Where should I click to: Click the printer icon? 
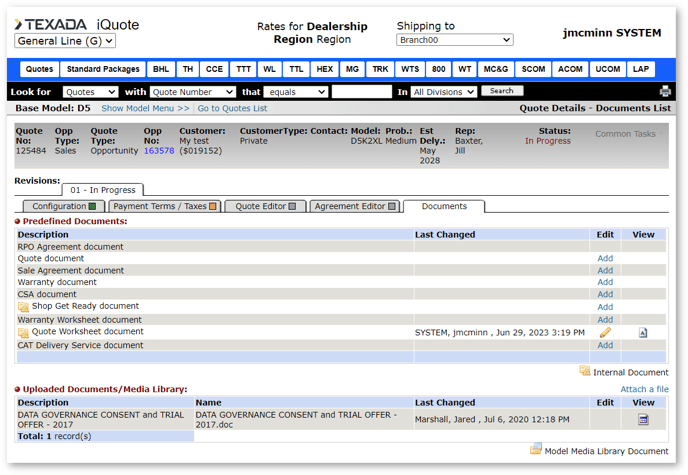pos(665,92)
